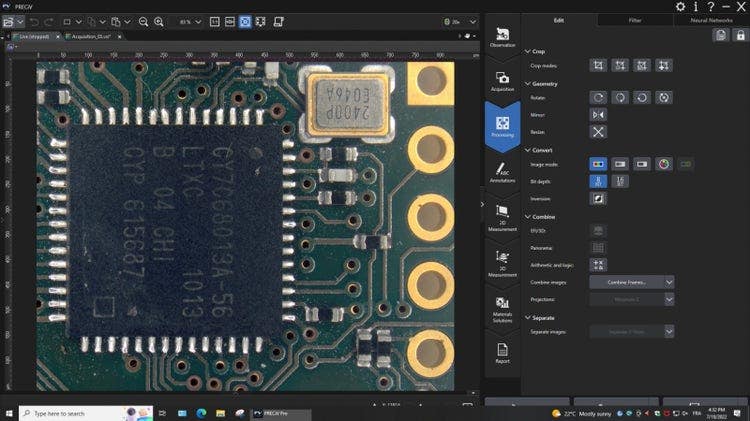Open the Report panel
The width and height of the screenshot is (750, 421).
502,351
